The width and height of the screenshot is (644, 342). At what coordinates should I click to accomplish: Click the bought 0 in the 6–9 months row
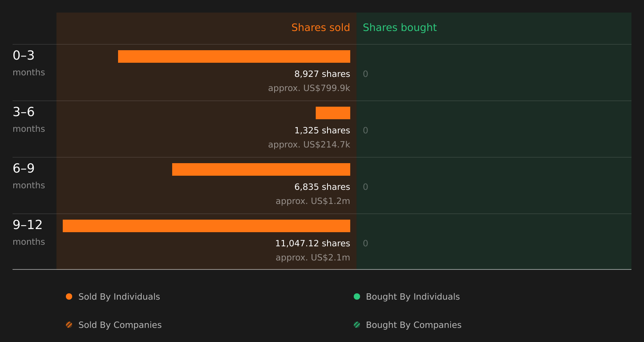pyautogui.click(x=366, y=187)
